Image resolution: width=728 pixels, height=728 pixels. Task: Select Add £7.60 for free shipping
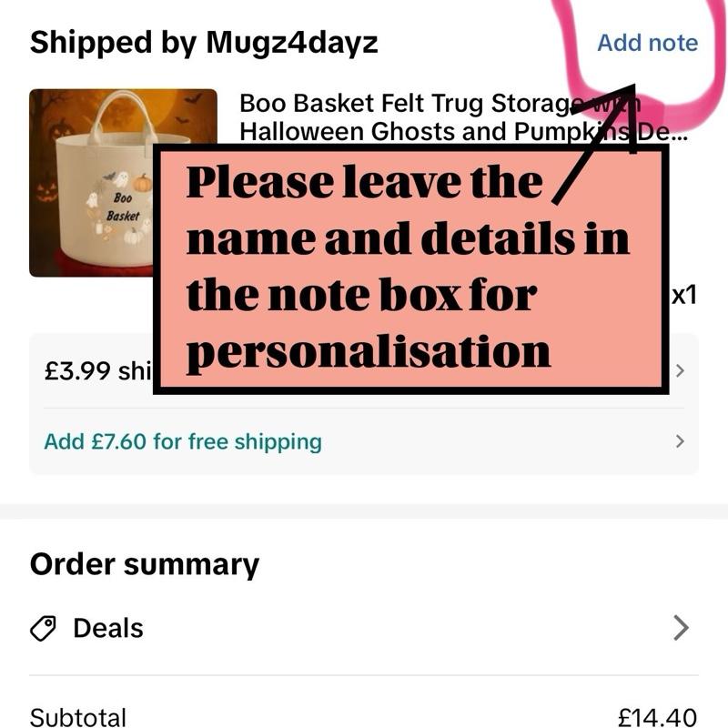pos(183,441)
